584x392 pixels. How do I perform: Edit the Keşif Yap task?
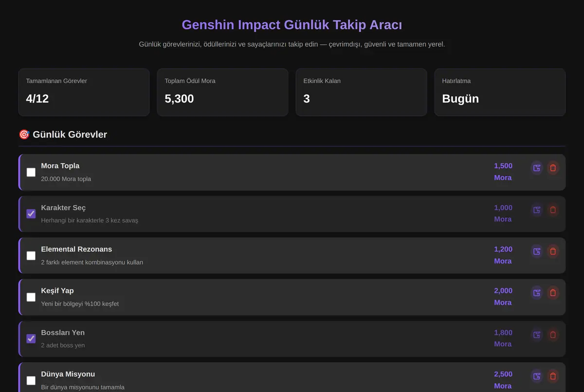click(537, 293)
